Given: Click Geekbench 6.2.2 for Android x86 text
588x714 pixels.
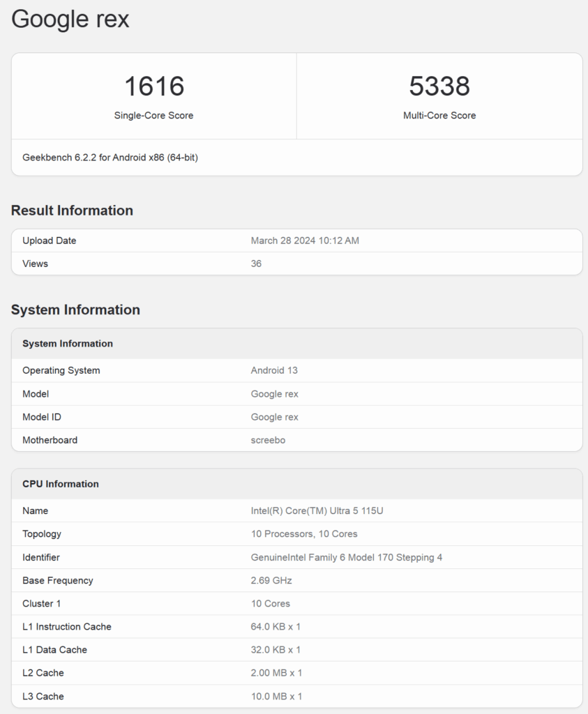Looking at the screenshot, I should point(110,158).
